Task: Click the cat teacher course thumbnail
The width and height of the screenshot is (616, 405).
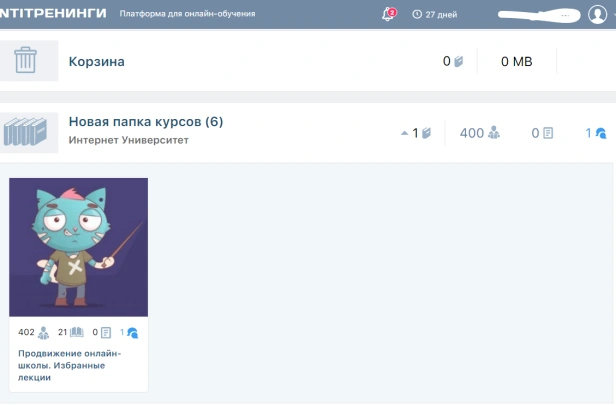Action: coord(78,247)
